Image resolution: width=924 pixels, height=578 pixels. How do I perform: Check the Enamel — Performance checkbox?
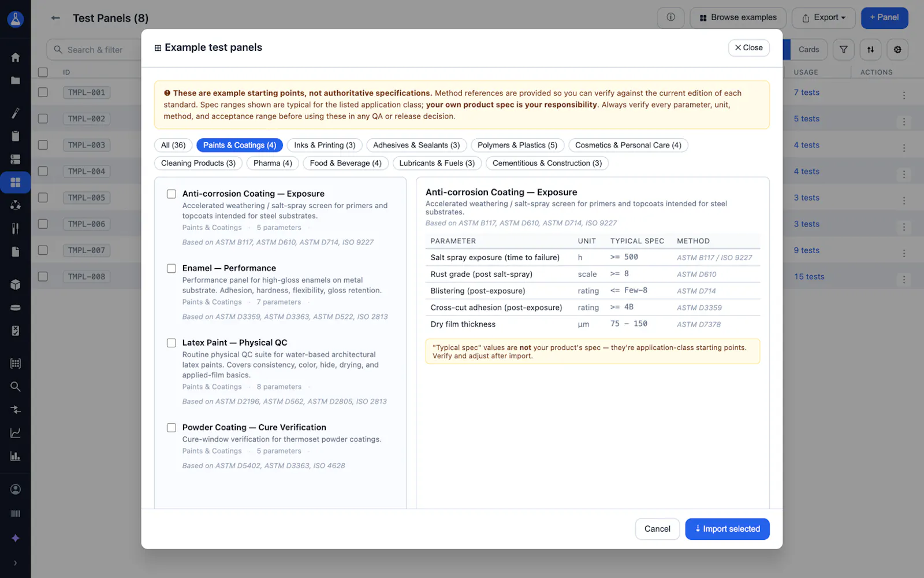172,269
